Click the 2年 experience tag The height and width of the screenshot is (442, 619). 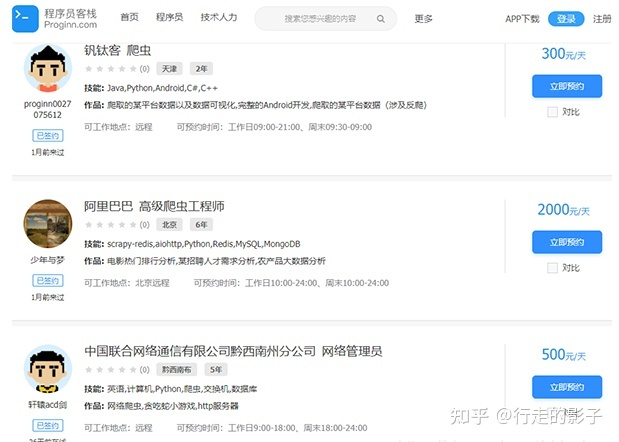click(x=201, y=69)
